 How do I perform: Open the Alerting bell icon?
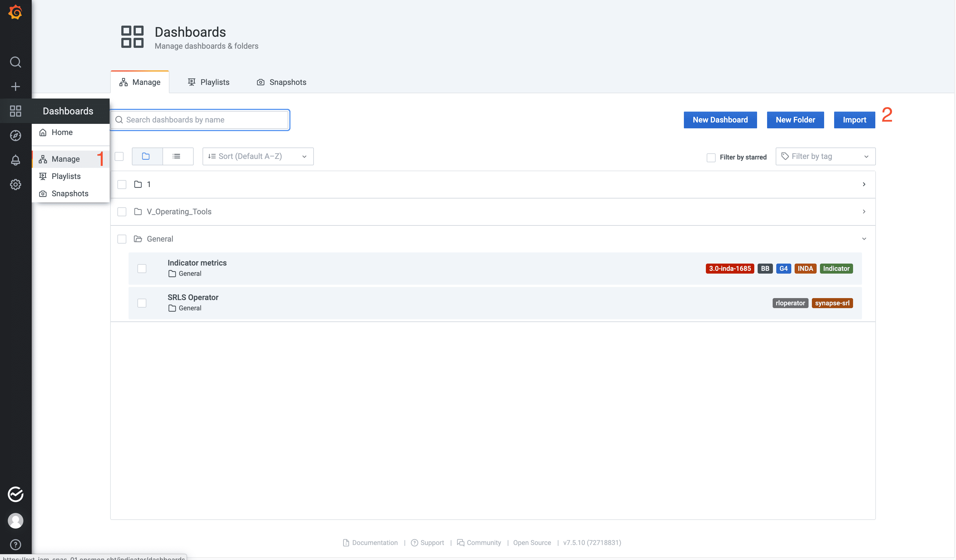[15, 160]
